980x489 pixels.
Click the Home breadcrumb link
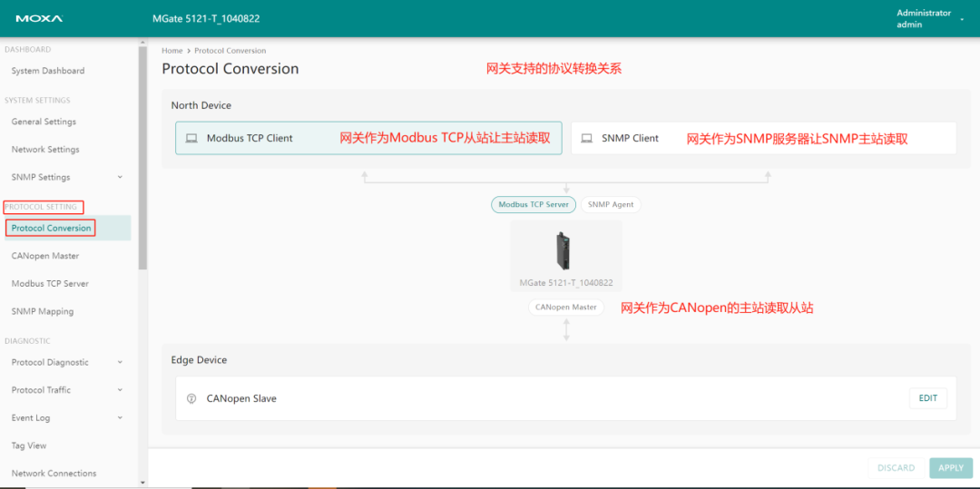(x=171, y=51)
